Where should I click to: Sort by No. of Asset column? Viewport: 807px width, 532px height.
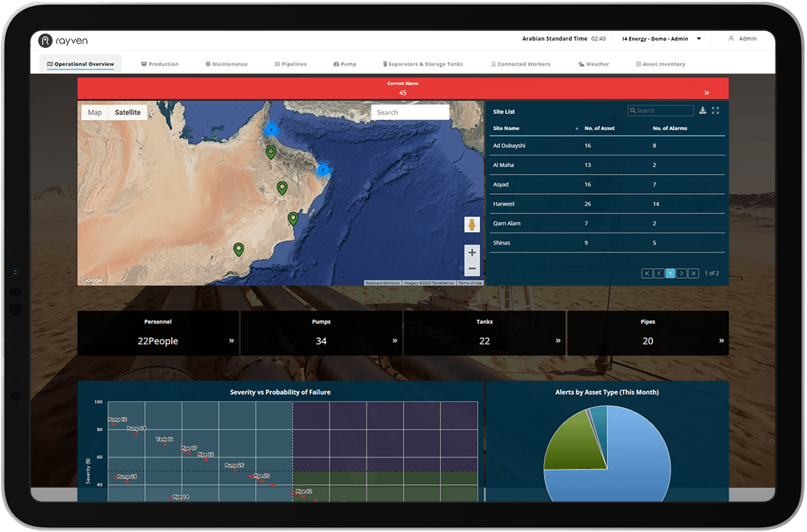[600, 128]
